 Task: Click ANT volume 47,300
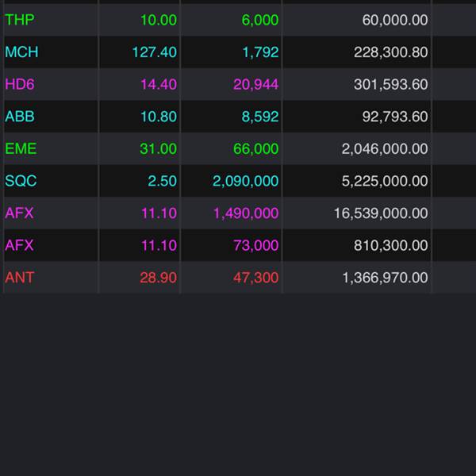pyautogui.click(x=255, y=278)
